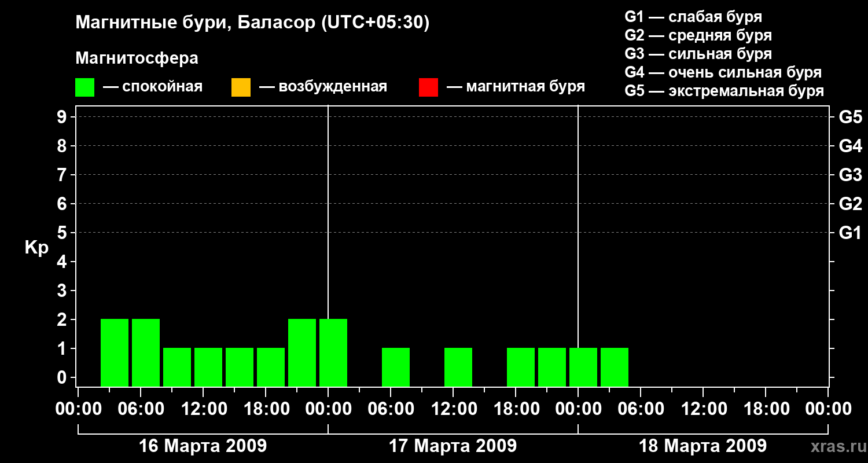The image size is (868, 463).
Task: Click the '18:00' time label under 18 March
Action: pyautogui.click(x=766, y=409)
